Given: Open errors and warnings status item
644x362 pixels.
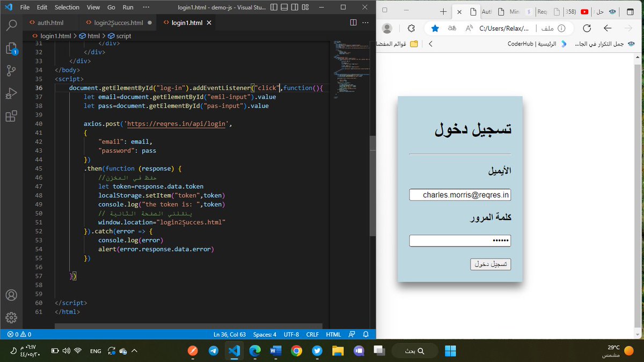Looking at the screenshot, I should (x=19, y=334).
